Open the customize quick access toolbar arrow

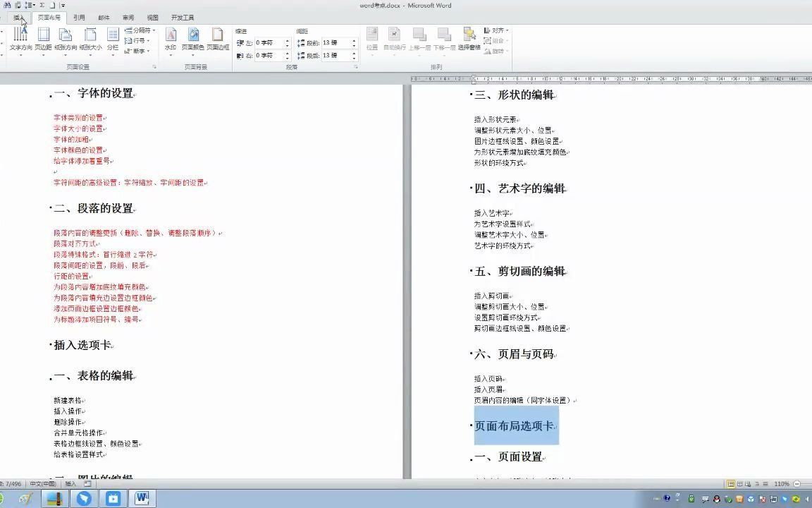(63, 5)
